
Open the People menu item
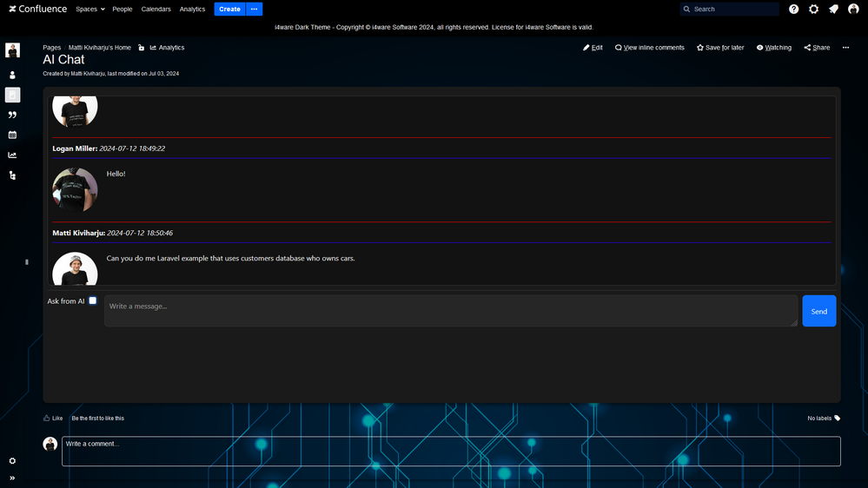tap(123, 9)
